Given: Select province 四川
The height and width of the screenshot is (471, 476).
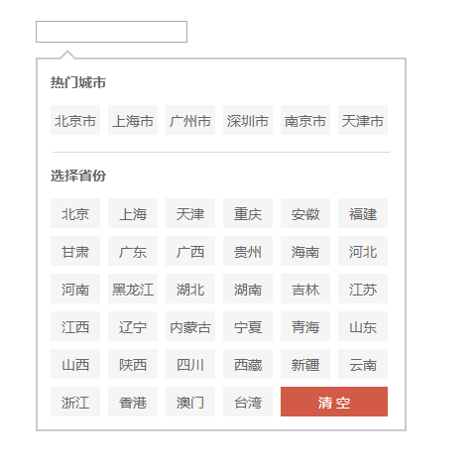Looking at the screenshot, I should coord(190,364).
